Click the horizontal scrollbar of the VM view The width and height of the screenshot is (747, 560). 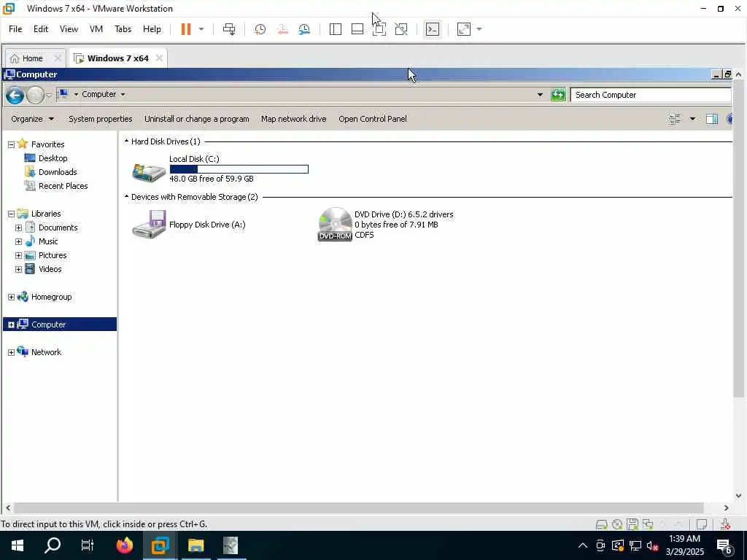coord(358,507)
